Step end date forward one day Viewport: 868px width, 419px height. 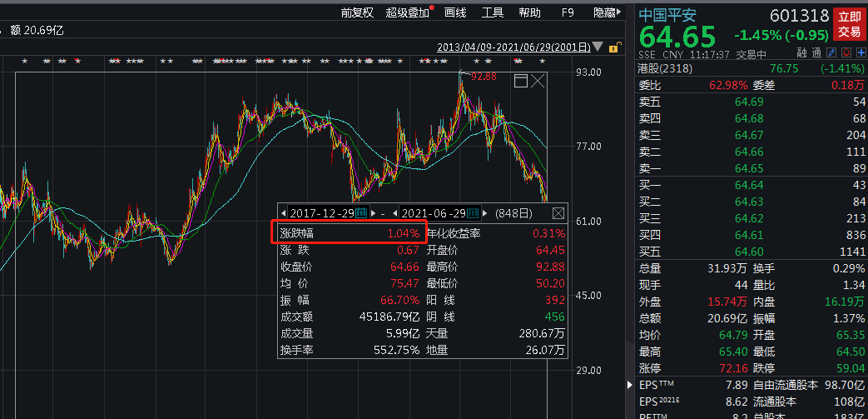tap(485, 213)
